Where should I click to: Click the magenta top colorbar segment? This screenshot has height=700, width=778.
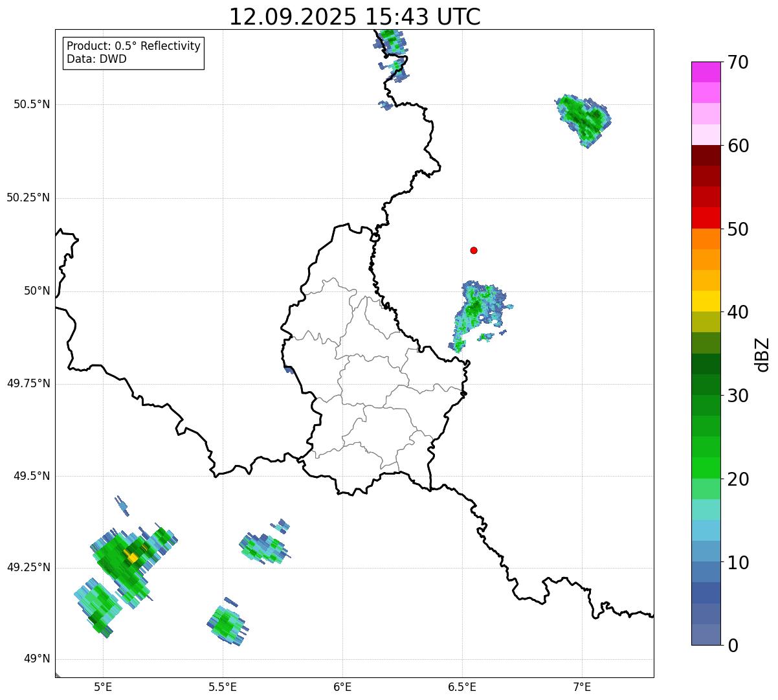point(706,72)
